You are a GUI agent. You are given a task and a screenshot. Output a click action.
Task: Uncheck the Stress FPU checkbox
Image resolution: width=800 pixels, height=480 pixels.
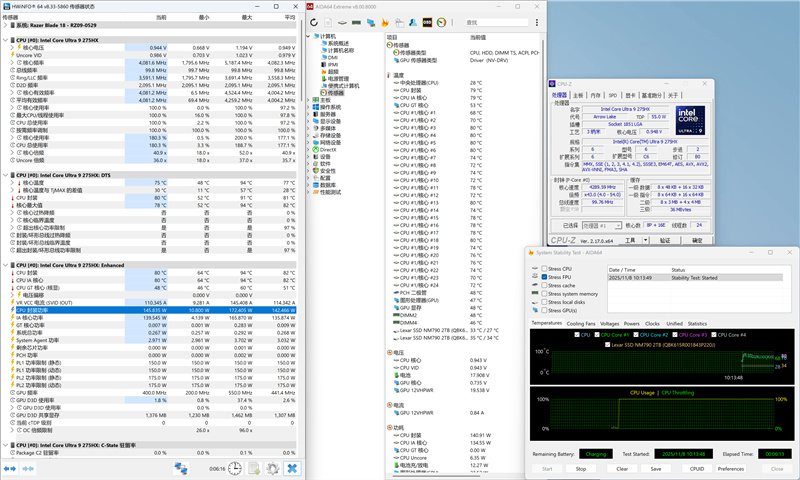coord(543,277)
